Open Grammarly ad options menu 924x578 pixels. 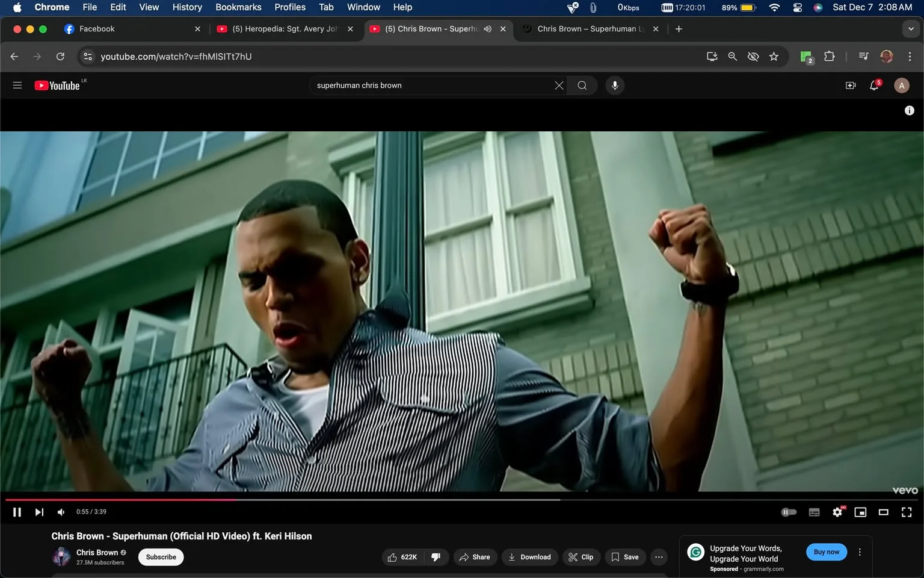click(x=860, y=552)
